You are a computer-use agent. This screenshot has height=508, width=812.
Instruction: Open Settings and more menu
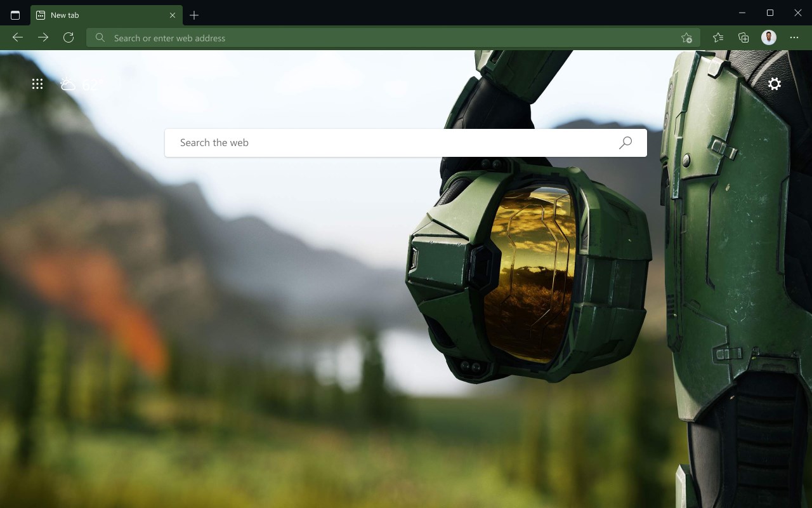point(794,37)
